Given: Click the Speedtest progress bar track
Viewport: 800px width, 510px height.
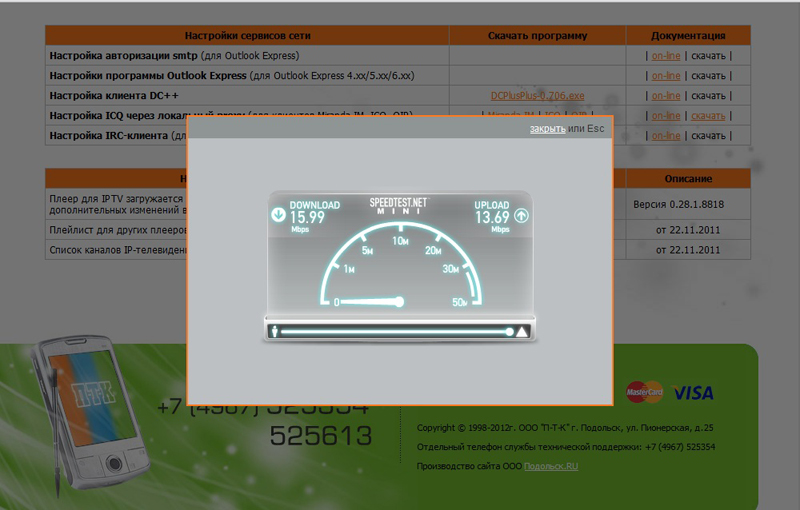Looking at the screenshot, I should [x=395, y=331].
